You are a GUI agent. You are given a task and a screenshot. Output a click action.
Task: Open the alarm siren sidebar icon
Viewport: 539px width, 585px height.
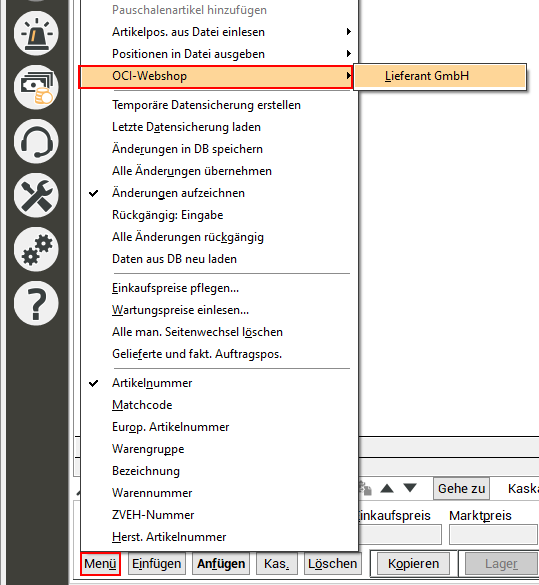36,34
